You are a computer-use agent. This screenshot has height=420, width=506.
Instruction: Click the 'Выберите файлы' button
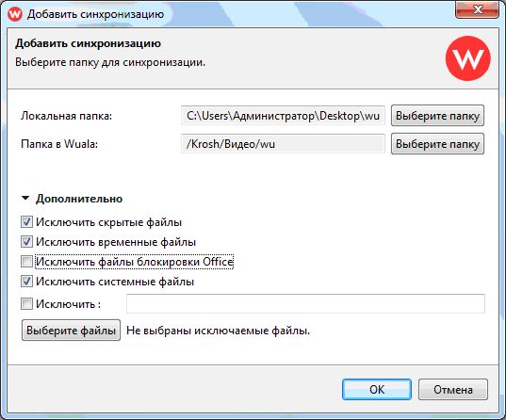[x=71, y=331]
